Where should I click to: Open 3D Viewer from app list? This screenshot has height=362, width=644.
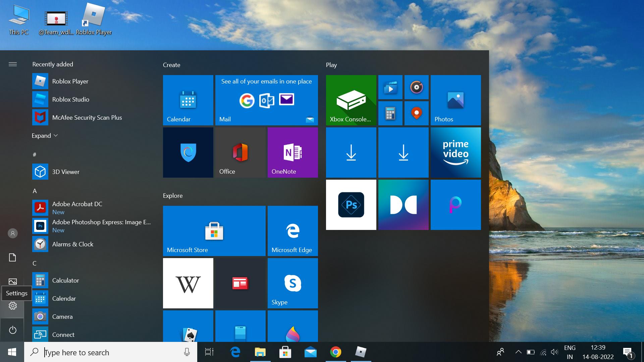click(x=91, y=172)
